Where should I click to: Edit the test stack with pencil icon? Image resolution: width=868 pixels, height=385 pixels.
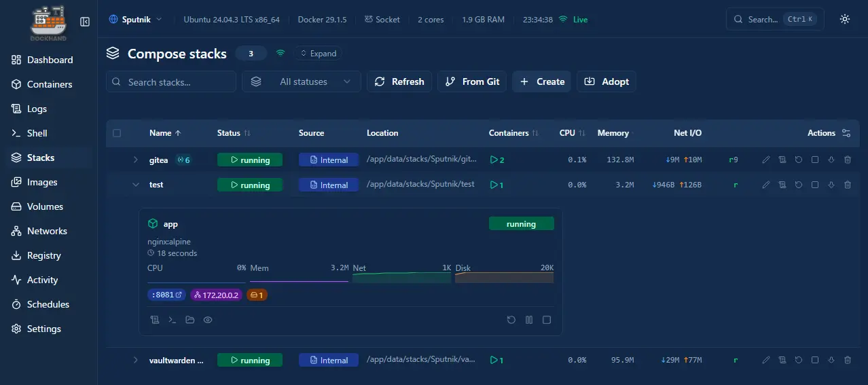[x=766, y=185]
